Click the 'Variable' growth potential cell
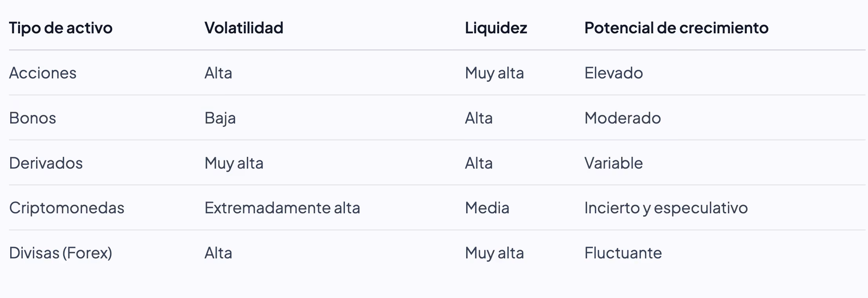Screen dimensions: 868x298 (614, 163)
